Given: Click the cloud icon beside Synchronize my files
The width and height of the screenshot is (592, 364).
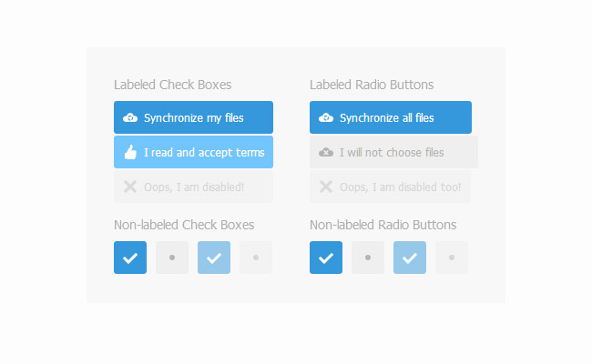Looking at the screenshot, I should click(130, 117).
